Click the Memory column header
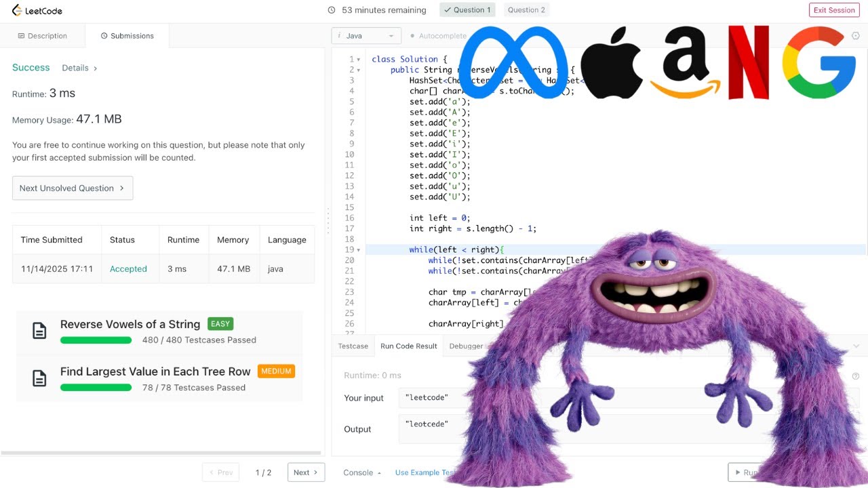The image size is (868, 488). tap(233, 240)
